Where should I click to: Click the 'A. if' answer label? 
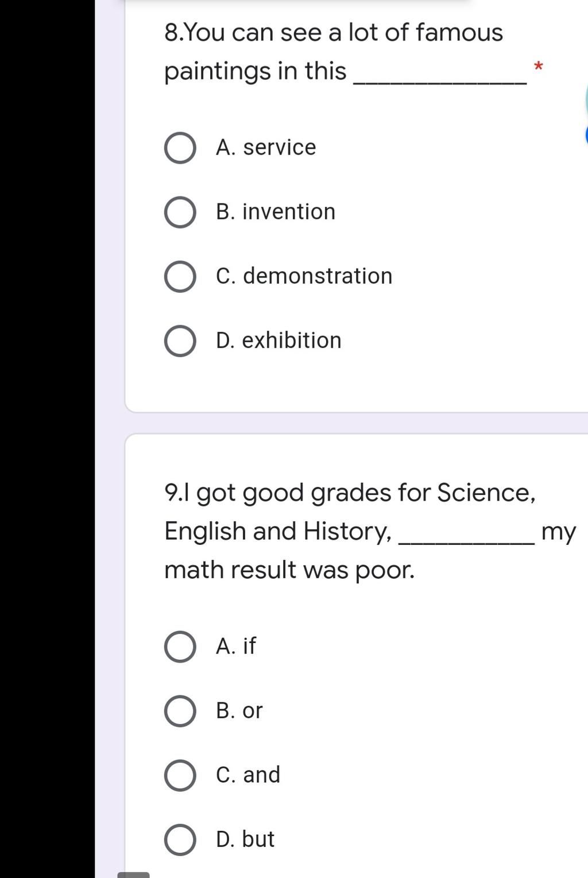(x=236, y=646)
